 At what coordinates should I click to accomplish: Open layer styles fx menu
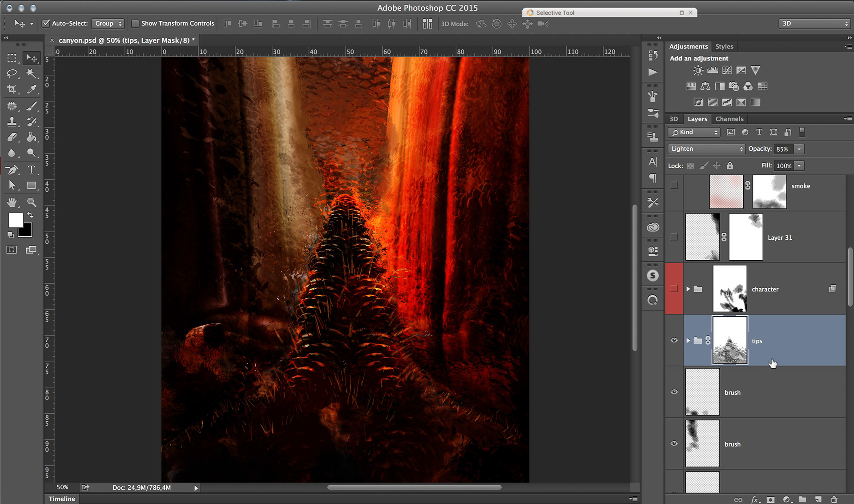(755, 500)
